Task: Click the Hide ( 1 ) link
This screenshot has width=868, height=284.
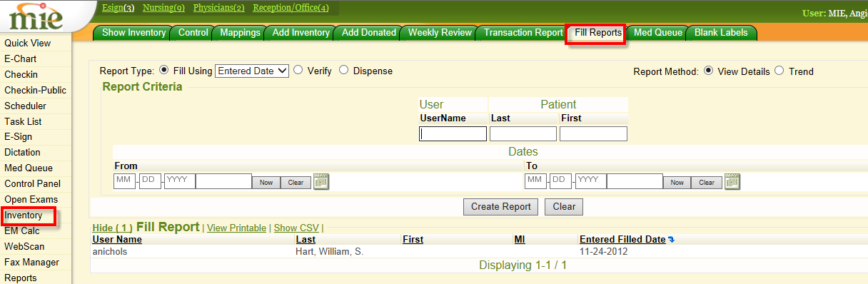Action: [113, 228]
